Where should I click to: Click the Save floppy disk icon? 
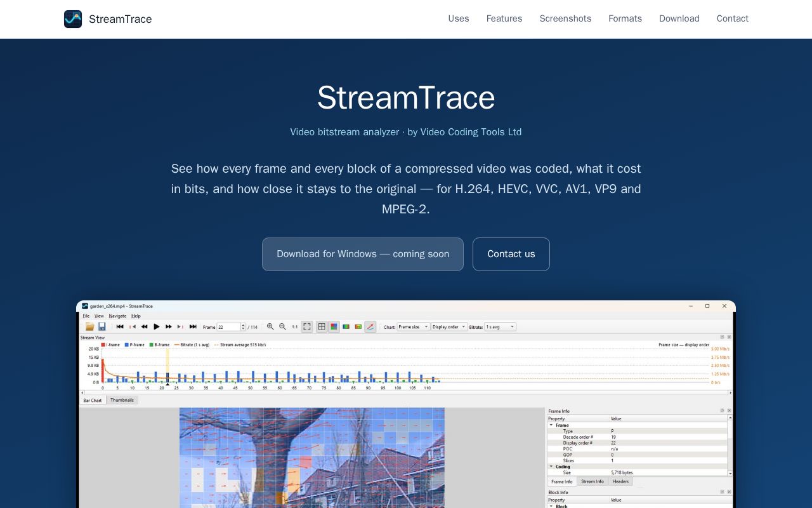[101, 326]
